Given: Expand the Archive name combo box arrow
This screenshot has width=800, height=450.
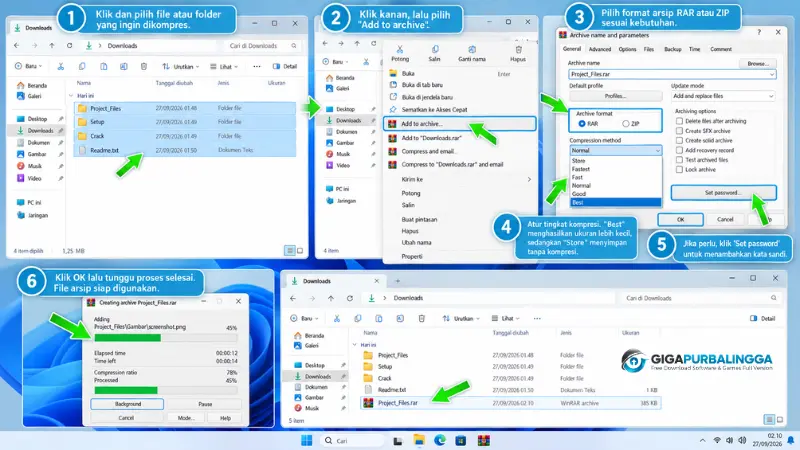Looking at the screenshot, I should tap(771, 74).
